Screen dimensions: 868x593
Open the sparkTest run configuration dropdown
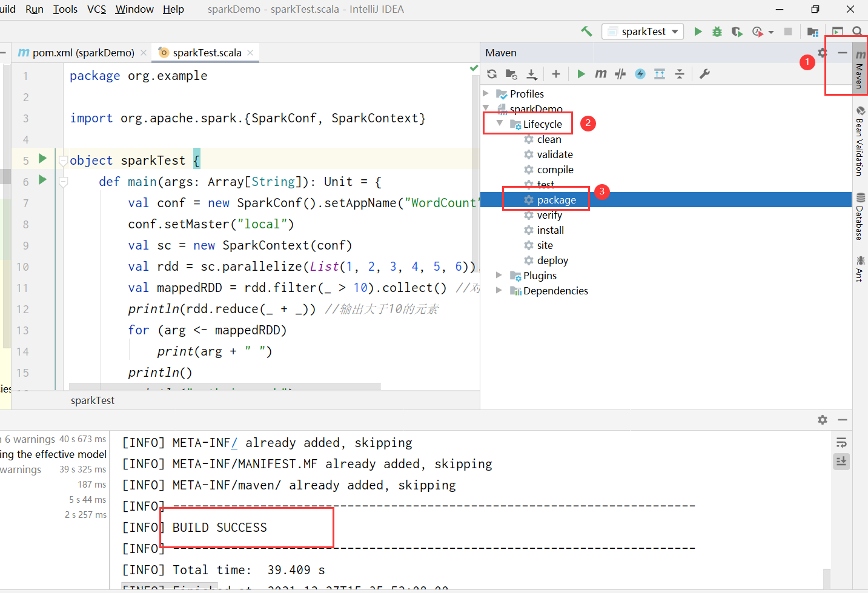point(643,31)
